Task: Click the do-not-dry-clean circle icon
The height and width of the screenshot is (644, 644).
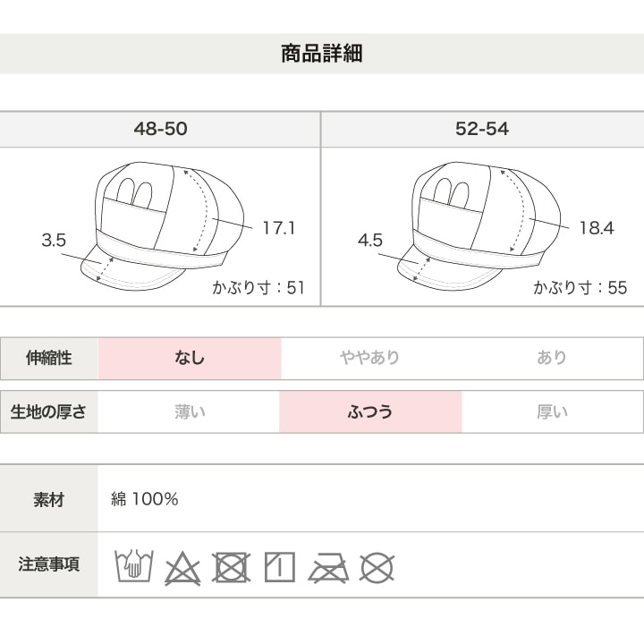Action: (377, 567)
